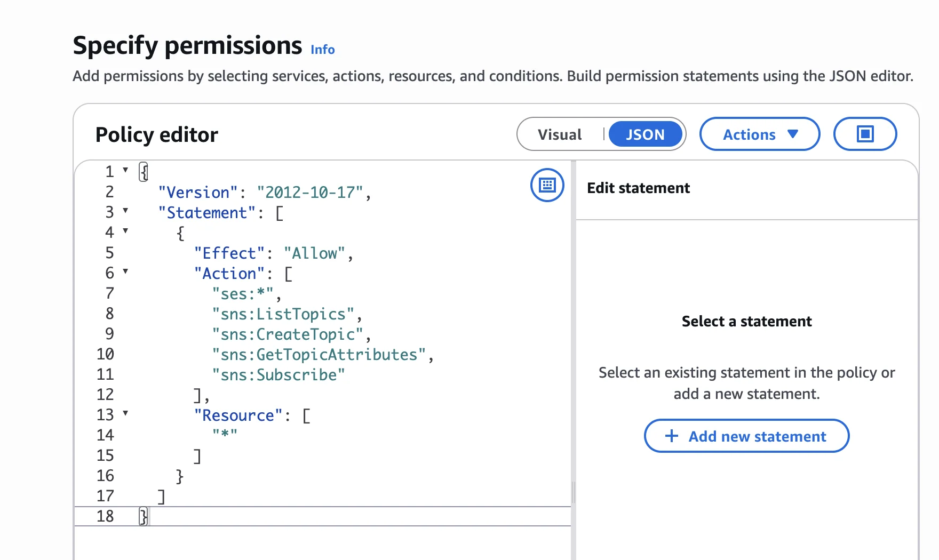Click the Policy editor heading

[x=157, y=135]
